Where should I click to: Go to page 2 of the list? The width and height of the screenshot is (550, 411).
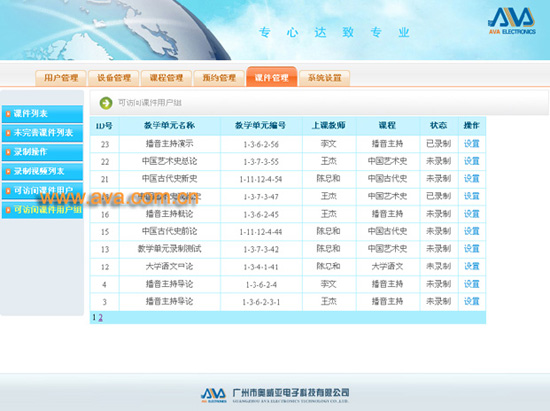(101, 317)
